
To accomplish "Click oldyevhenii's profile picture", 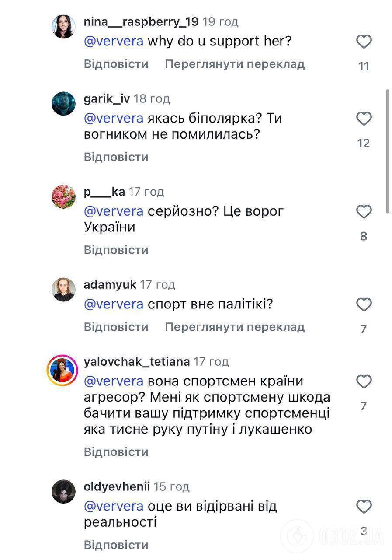I will pos(63,491).
